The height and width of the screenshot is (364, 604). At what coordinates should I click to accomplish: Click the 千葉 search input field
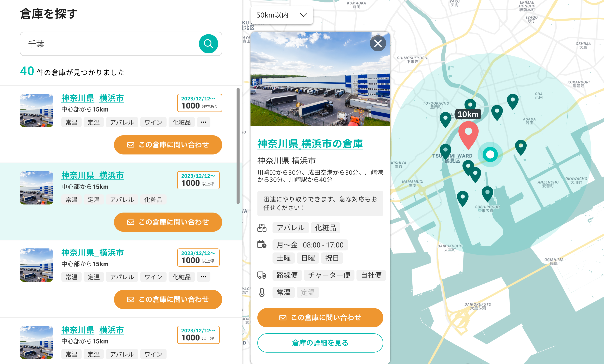click(121, 44)
